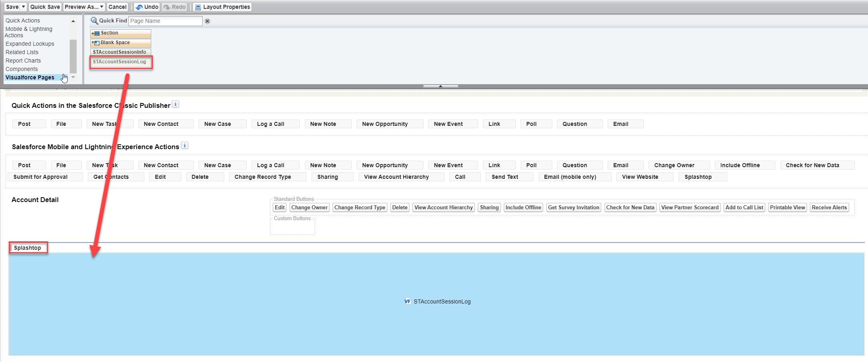The width and height of the screenshot is (868, 362).
Task: Click the Layout Properties icon
Action: (198, 7)
